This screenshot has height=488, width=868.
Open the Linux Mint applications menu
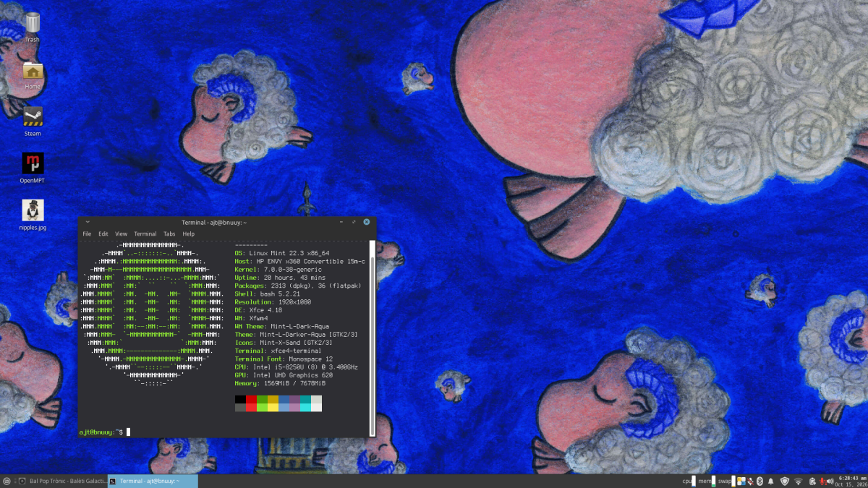[6, 481]
